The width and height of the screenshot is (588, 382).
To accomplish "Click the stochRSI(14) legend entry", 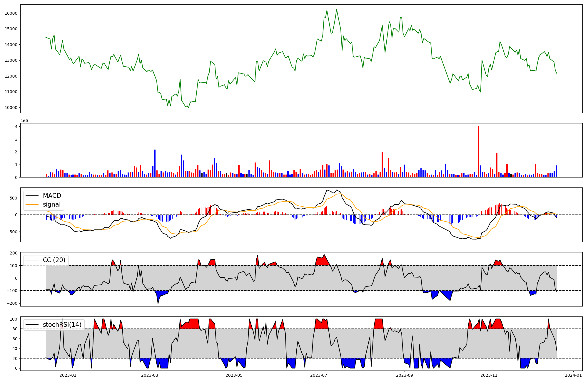I will [x=62, y=325].
